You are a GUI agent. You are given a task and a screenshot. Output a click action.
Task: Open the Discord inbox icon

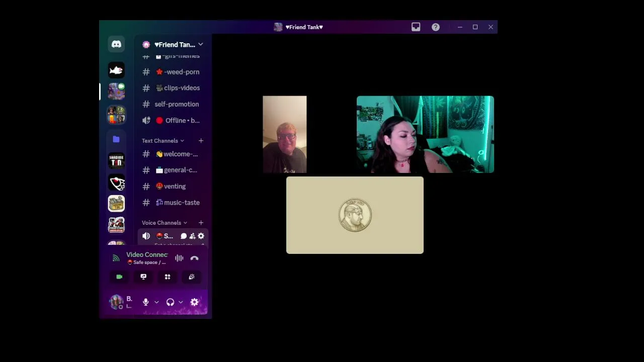416,27
